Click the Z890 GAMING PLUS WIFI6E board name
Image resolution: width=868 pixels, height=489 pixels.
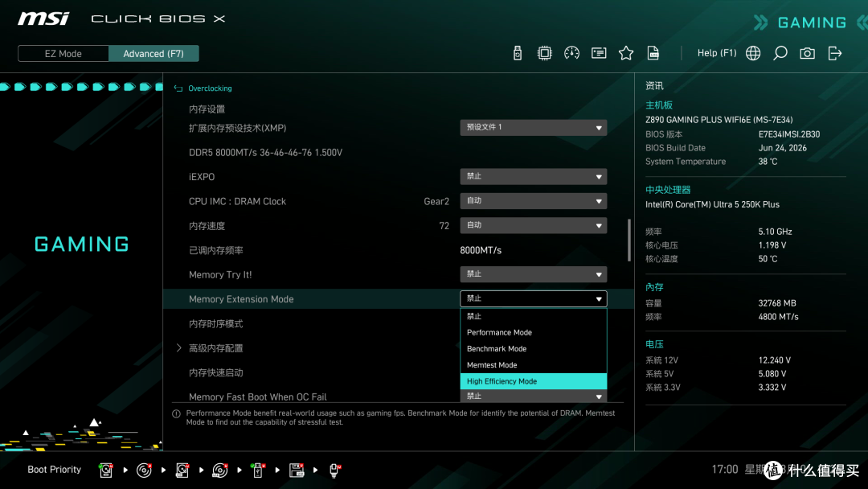point(719,120)
